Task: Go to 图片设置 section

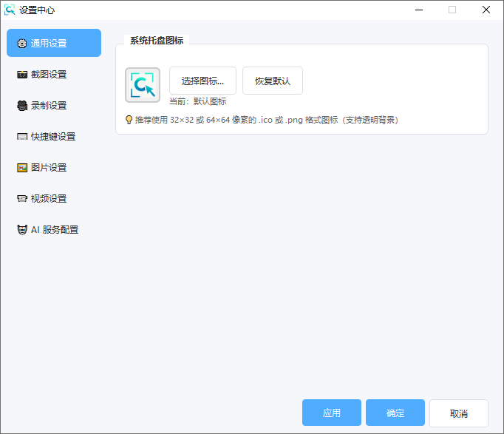Action: pos(54,168)
